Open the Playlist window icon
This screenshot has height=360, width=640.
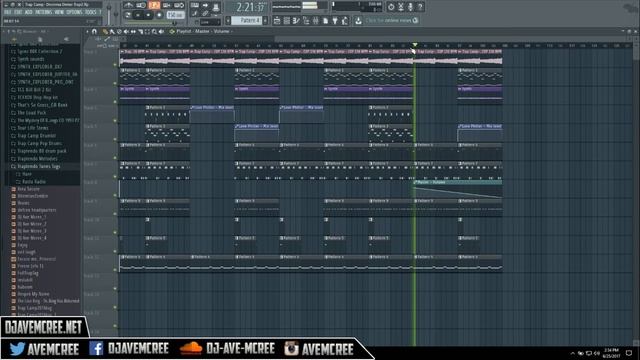point(277,20)
